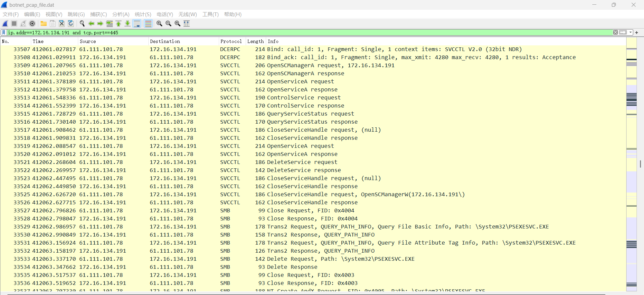Screen dimensions: 644x295
Task: Toggle auto-scroll during live capture
Action: tap(137, 24)
